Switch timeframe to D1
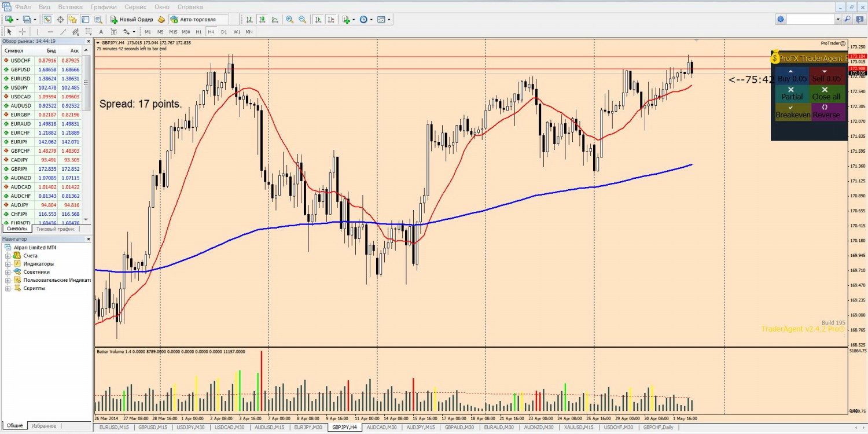This screenshot has width=868, height=434. [x=224, y=32]
